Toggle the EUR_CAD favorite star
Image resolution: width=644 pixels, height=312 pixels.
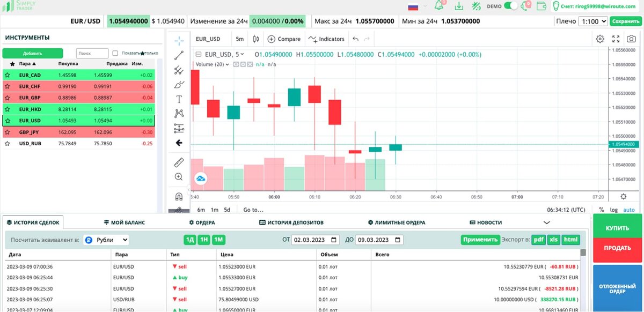coord(8,76)
